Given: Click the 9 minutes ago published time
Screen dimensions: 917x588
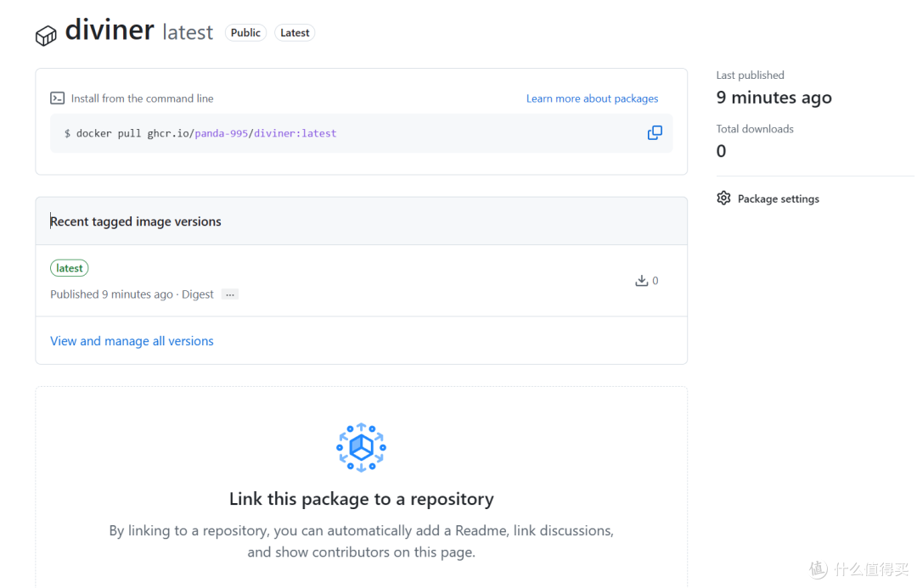Looking at the screenshot, I should [x=774, y=97].
